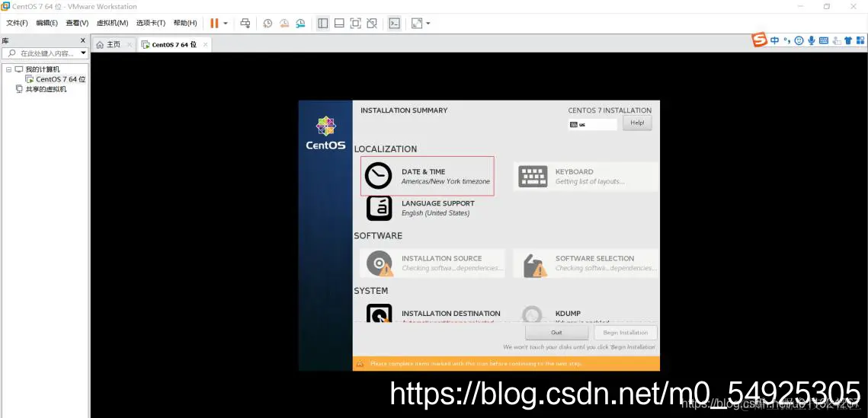Open the 虚拟机(M) menu
Viewport: 868px width, 418px height.
tap(112, 23)
